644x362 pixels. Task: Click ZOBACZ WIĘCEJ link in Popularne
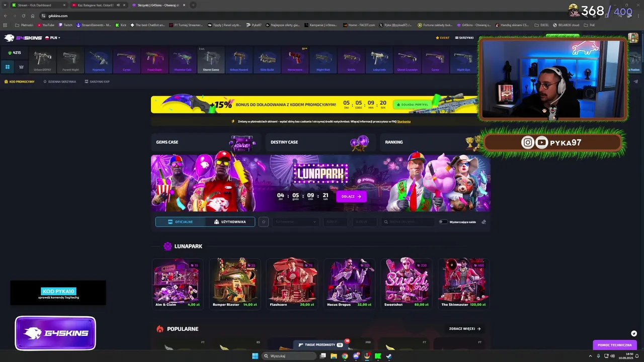[465, 329]
